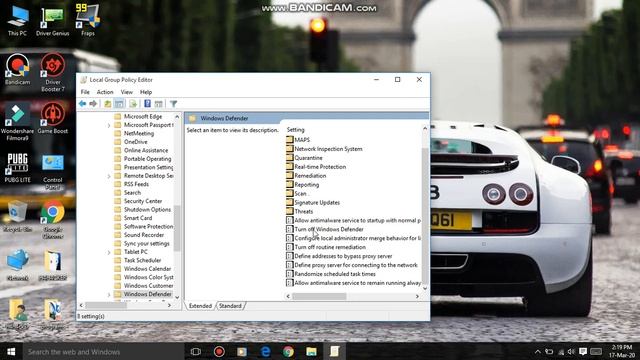Toggle the Show/Hide console tree icon
This screenshot has height=360, width=640.
pyautogui.click(x=119, y=104)
